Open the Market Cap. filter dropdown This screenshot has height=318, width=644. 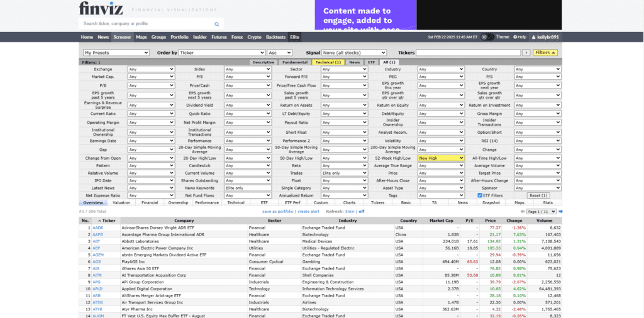pos(151,77)
